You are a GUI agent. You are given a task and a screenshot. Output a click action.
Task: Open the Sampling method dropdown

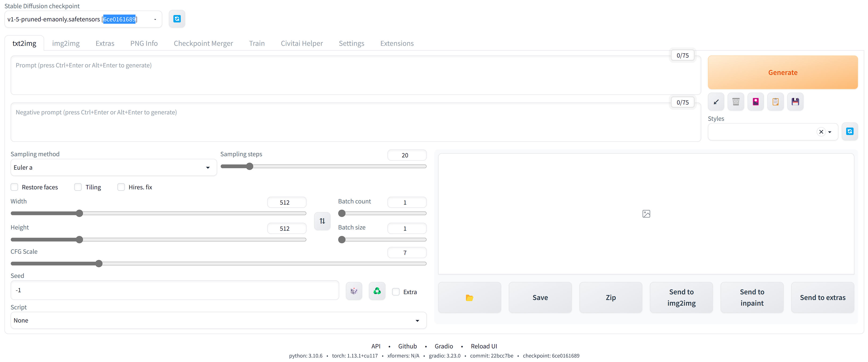113,167
